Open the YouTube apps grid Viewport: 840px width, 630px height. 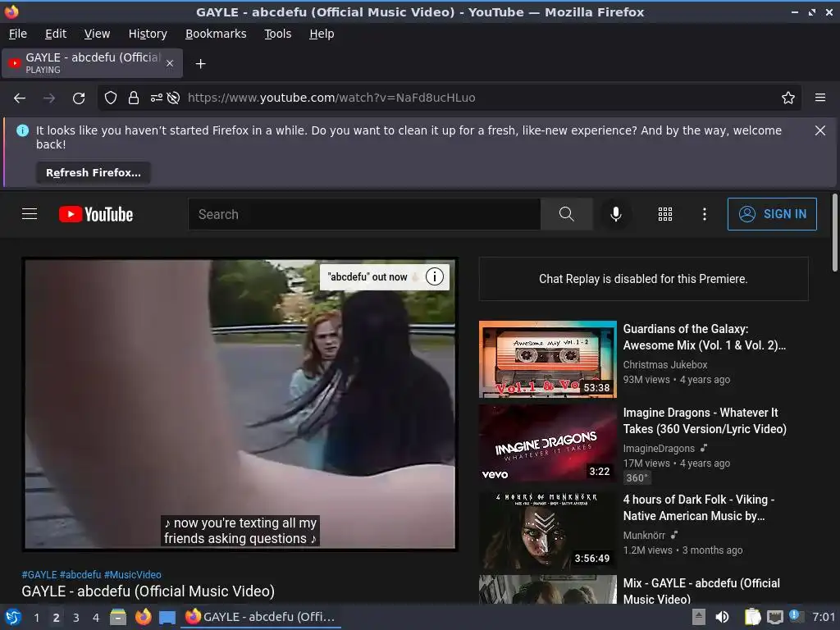click(664, 214)
